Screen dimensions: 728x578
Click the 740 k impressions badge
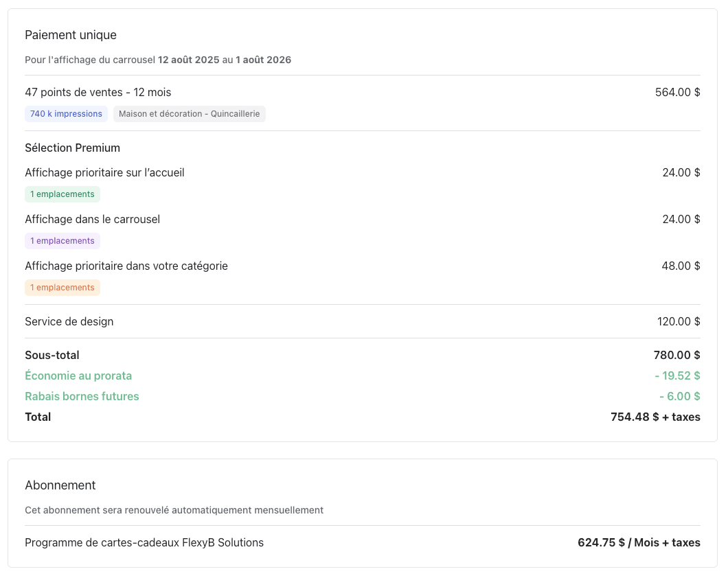point(66,114)
